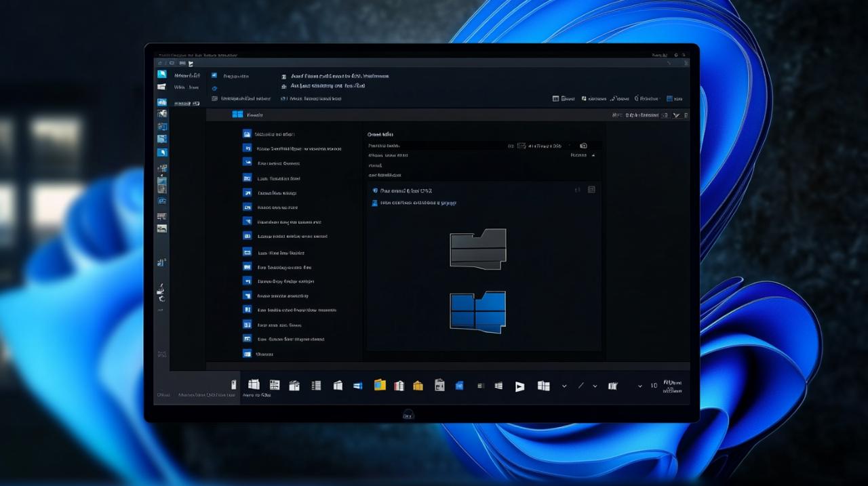Click the red and white taskbar icon
The width and height of the screenshot is (868, 486).
pyautogui.click(x=399, y=386)
